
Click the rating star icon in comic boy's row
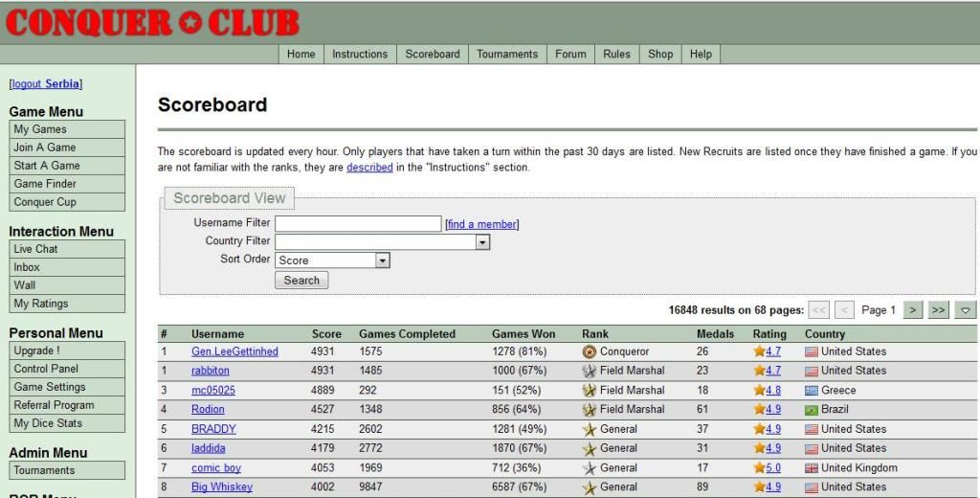(x=759, y=467)
